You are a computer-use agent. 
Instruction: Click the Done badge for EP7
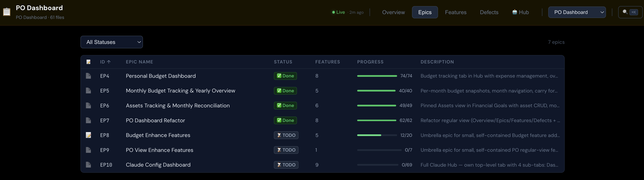pyautogui.click(x=285, y=120)
